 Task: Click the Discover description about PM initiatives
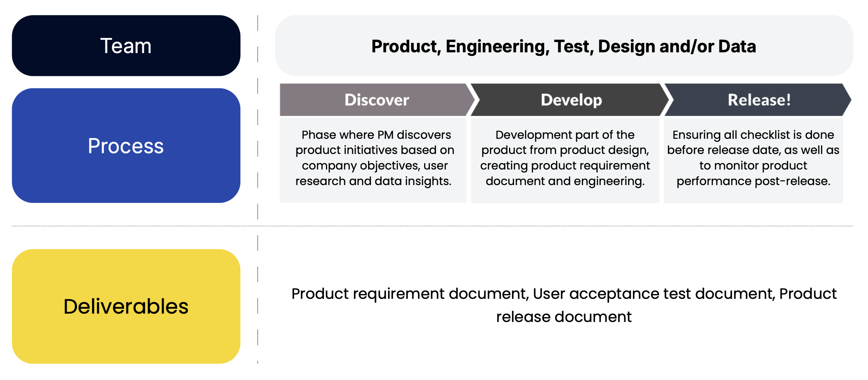pos(373,158)
